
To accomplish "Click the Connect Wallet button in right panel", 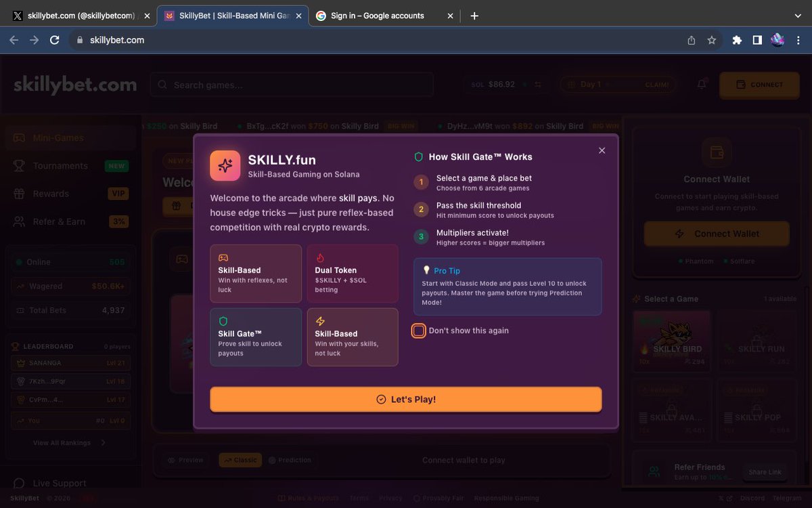I will coord(717,234).
